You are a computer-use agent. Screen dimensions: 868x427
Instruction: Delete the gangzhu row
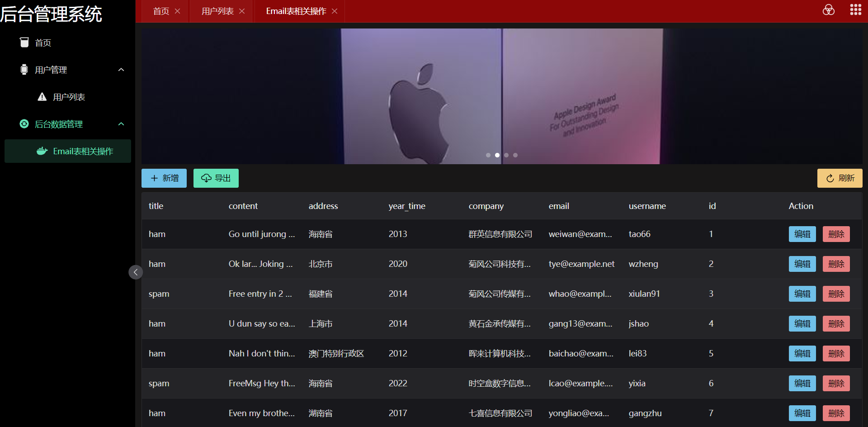[836, 413]
